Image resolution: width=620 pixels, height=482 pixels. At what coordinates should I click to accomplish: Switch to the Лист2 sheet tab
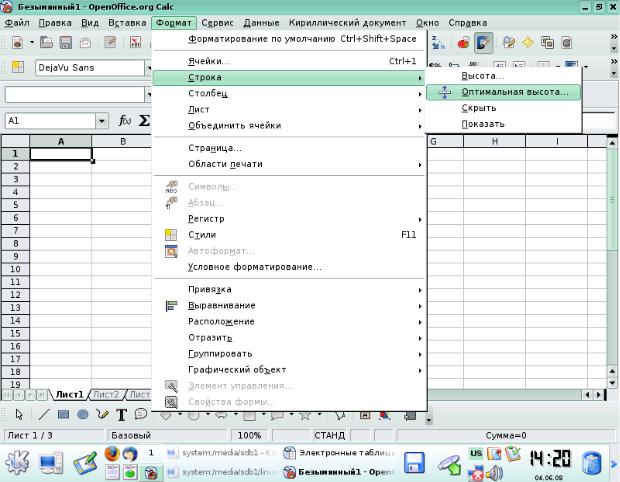click(x=106, y=394)
